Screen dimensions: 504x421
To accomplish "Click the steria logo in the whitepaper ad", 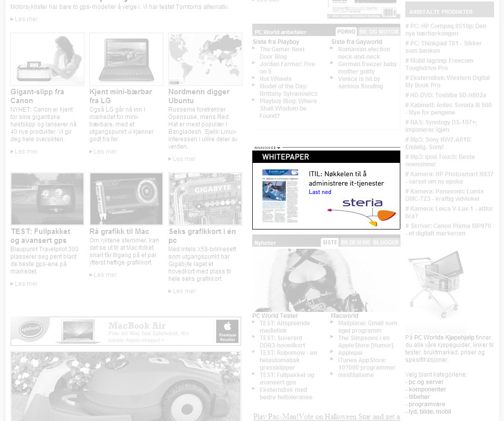I will click(x=362, y=212).
